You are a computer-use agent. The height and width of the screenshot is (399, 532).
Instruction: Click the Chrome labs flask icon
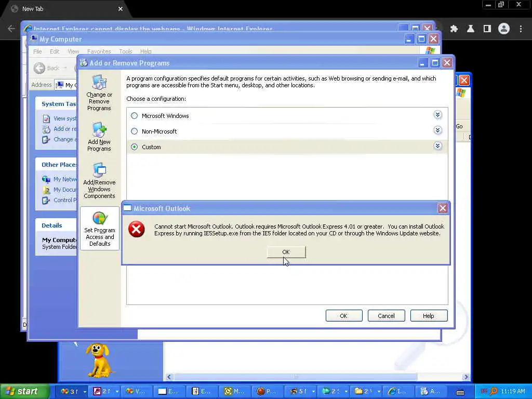coord(470,29)
